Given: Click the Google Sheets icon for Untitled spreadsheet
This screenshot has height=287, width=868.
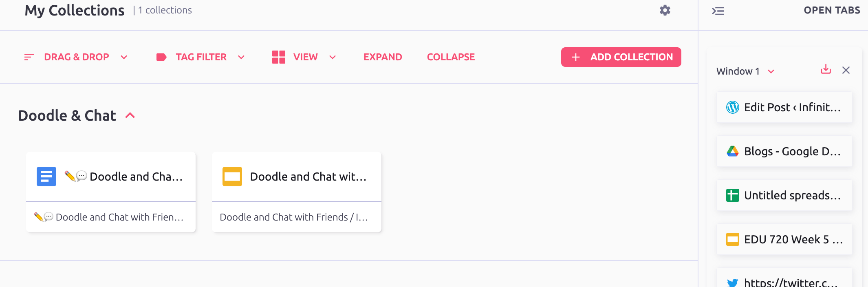Looking at the screenshot, I should point(733,195).
